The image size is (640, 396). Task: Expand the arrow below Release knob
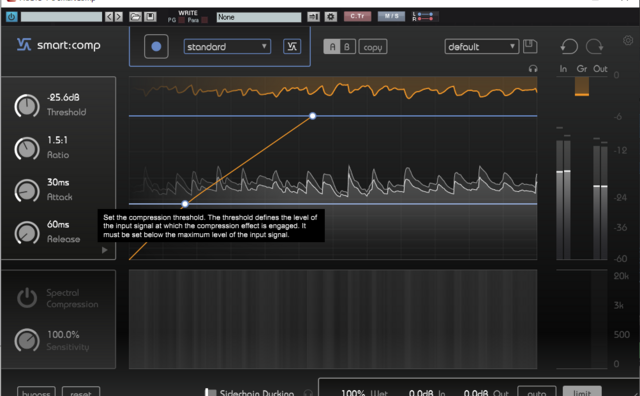pyautogui.click(x=104, y=250)
